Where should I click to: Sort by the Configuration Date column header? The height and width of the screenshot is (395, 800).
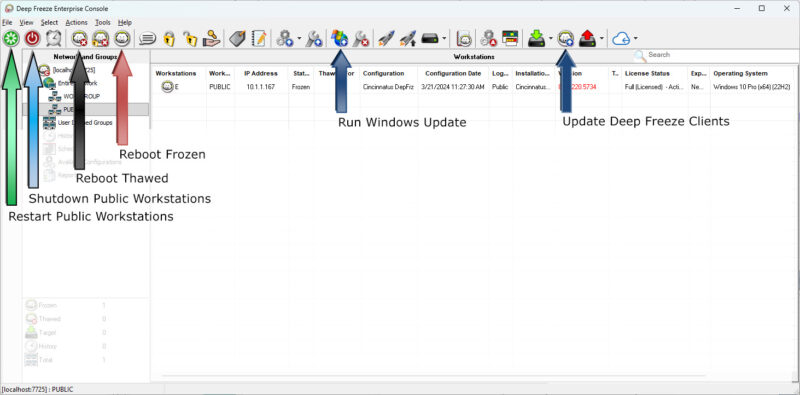pyautogui.click(x=453, y=73)
